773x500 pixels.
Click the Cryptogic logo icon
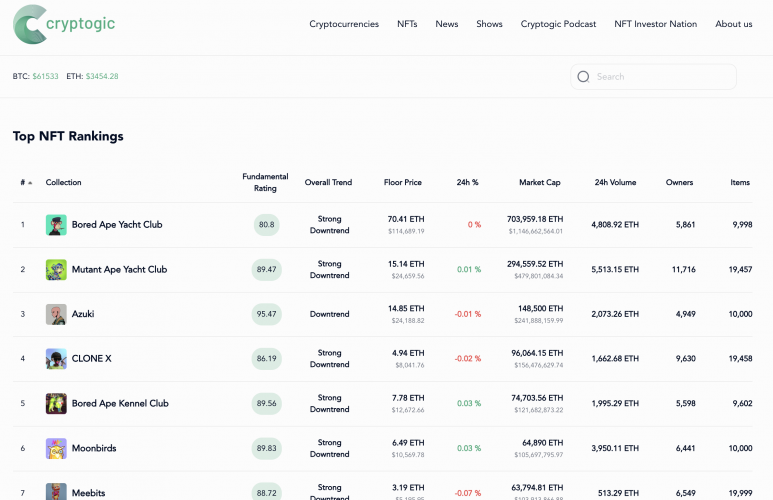[30, 24]
